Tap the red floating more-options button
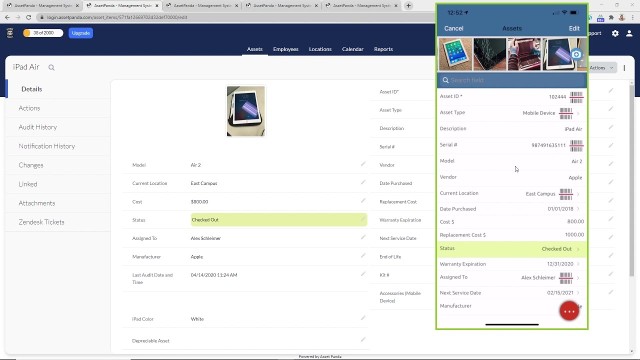The image size is (640, 360). [x=569, y=311]
